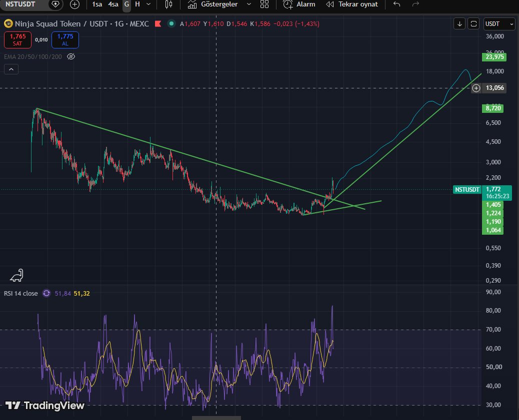Select the G daily timeframe

127,4
